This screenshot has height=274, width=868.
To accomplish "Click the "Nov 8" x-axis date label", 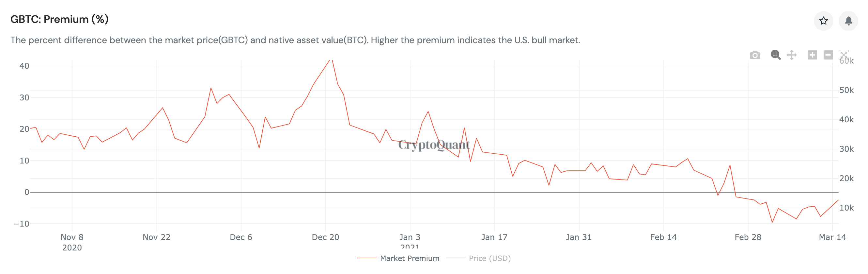I will tap(72, 237).
